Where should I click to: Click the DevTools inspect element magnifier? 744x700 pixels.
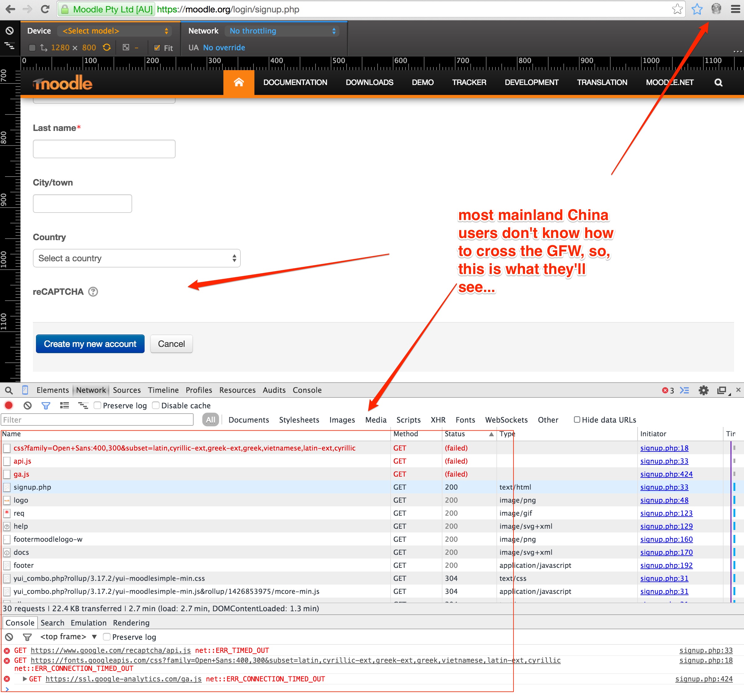pos(9,390)
